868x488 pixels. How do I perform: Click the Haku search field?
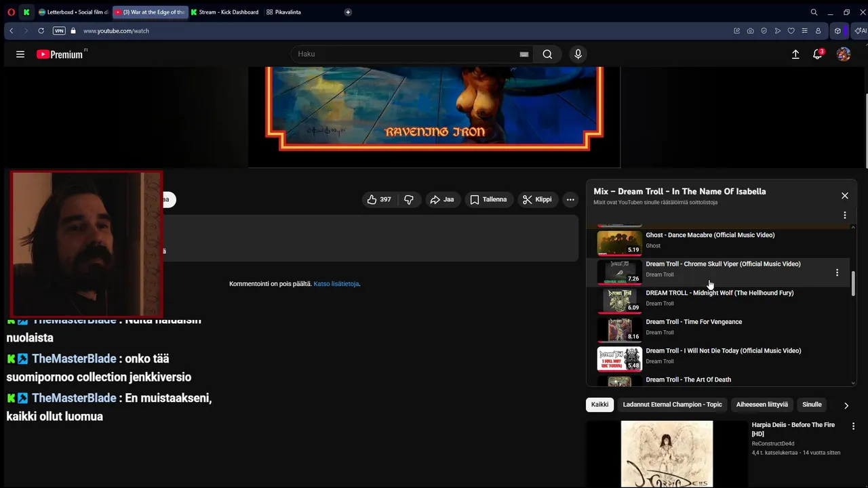pyautogui.click(x=405, y=54)
